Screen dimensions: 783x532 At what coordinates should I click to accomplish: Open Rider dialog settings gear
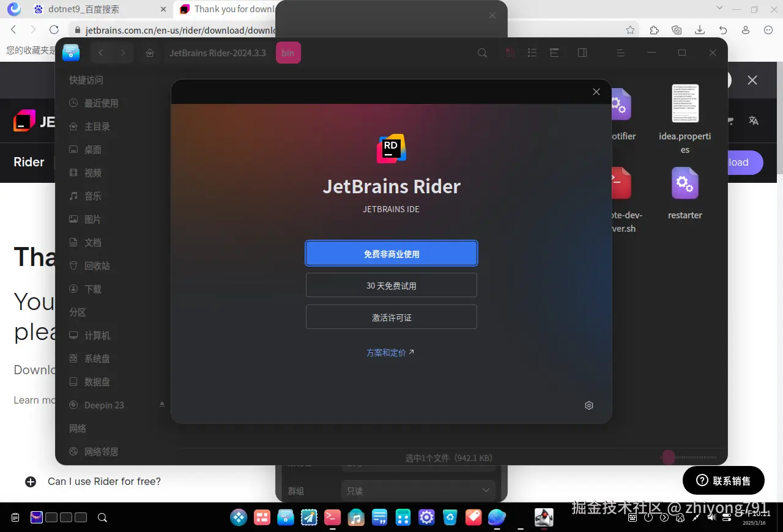(589, 405)
